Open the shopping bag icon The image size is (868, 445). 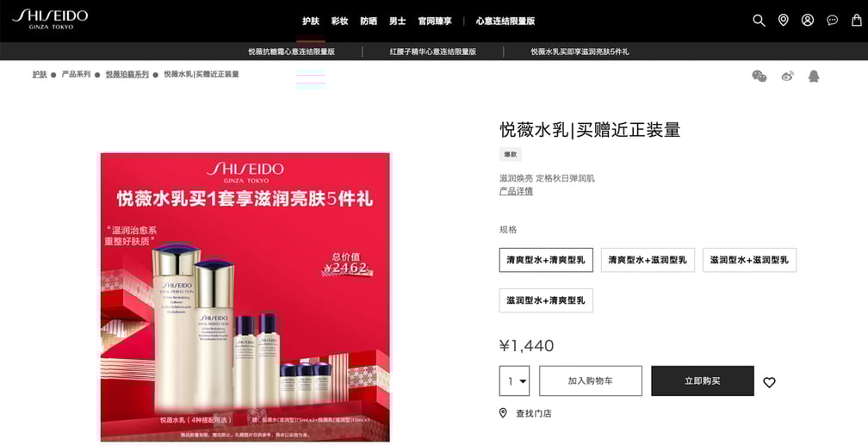856,21
